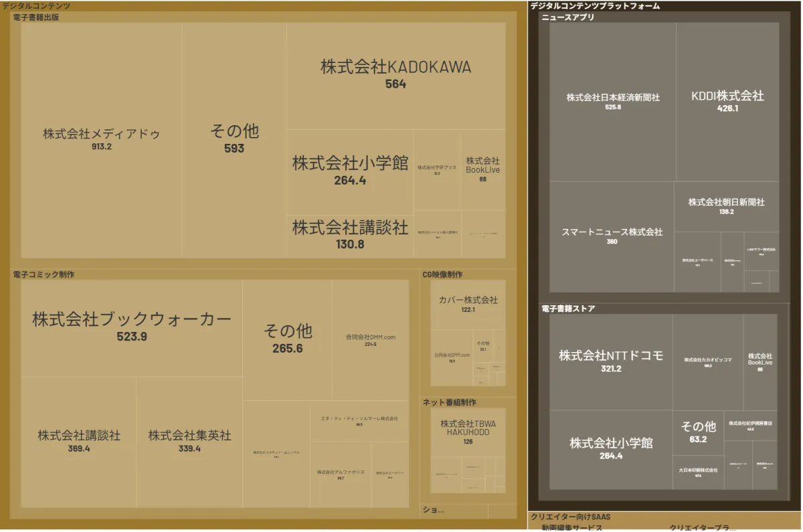
Task: Select the カバー株式会社 tile
Action: 468,304
